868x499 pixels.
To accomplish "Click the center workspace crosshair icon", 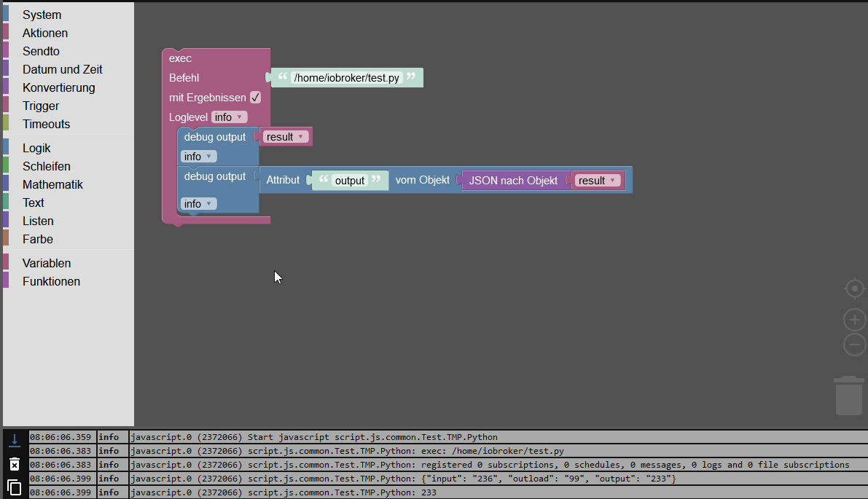I will pos(854,288).
